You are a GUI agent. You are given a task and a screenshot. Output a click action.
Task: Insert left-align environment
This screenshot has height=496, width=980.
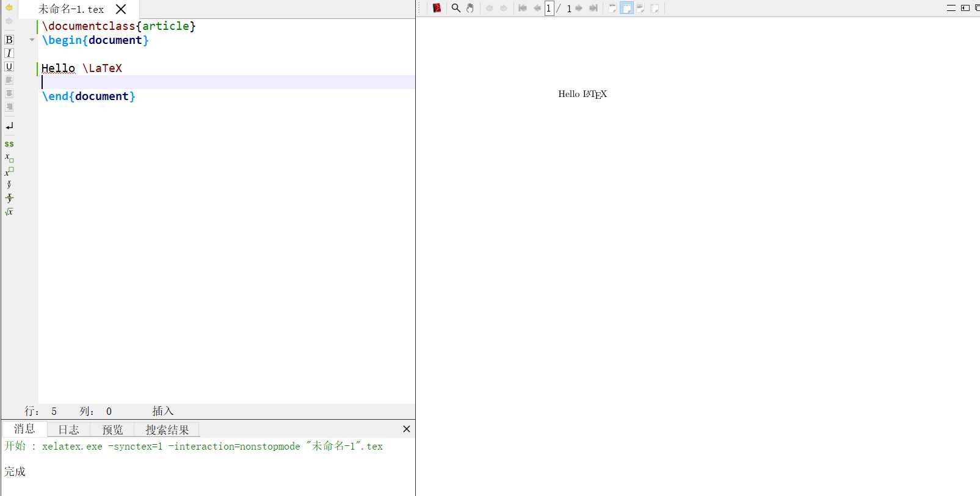(9, 80)
